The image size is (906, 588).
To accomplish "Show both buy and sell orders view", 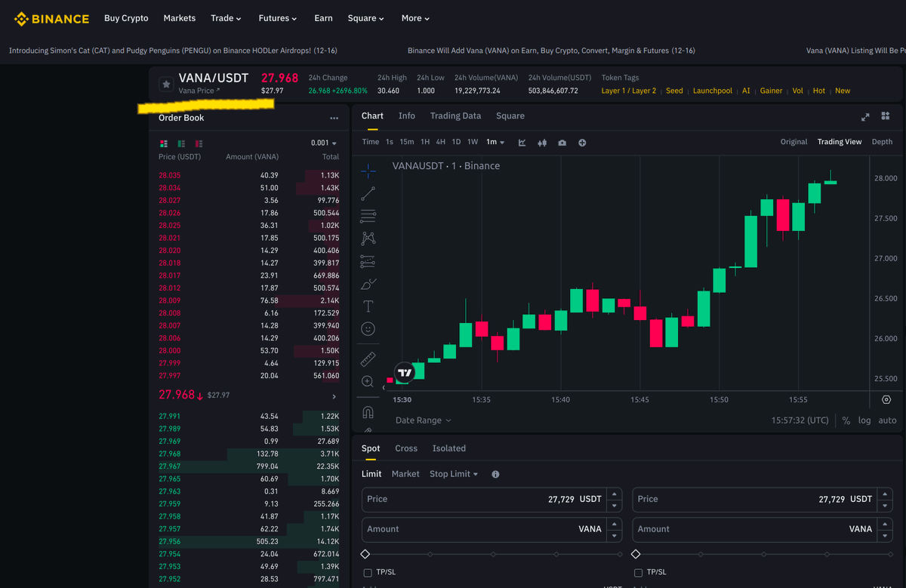I will [164, 143].
